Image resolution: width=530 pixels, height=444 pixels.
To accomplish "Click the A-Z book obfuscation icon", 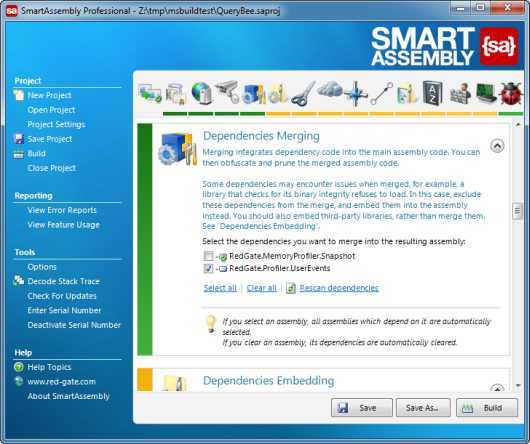I will coord(433,93).
